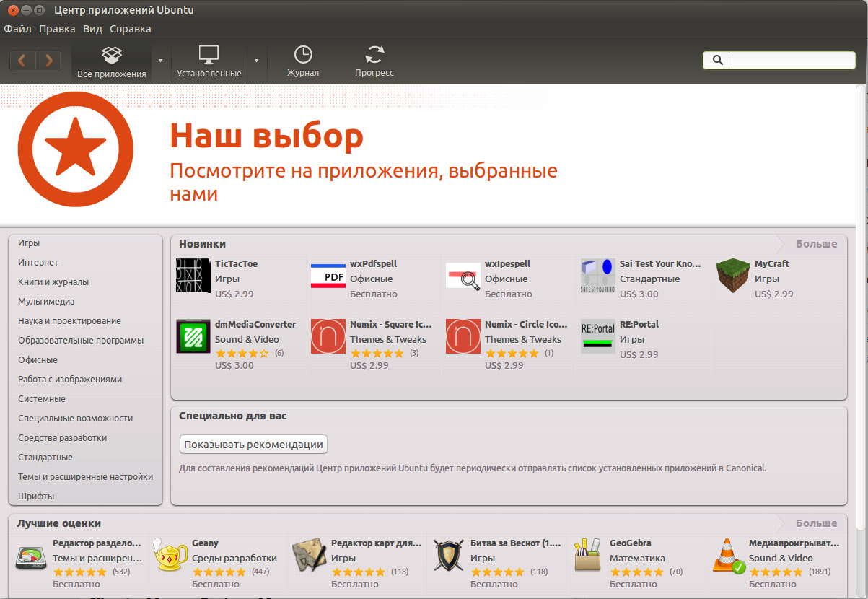Select Темы и расширенные настройки category
The height and width of the screenshot is (599, 868).
85,477
